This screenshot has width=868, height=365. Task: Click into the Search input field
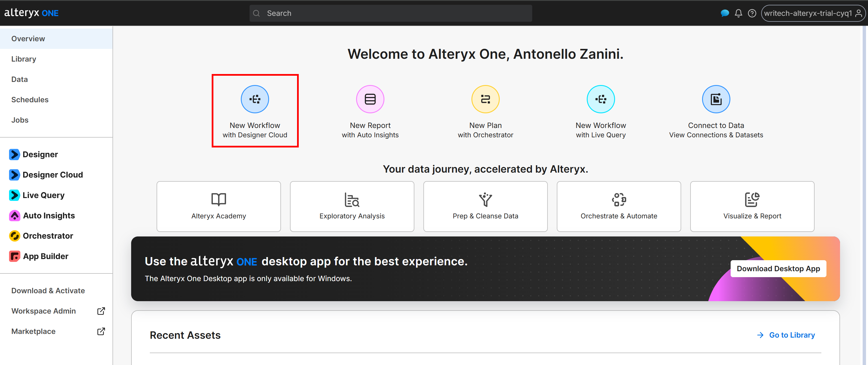tap(391, 13)
